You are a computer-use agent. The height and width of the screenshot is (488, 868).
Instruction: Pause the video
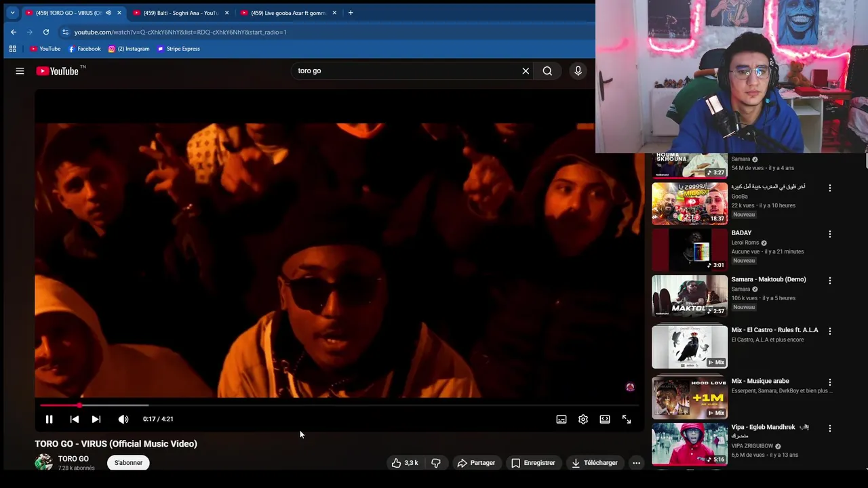click(49, 419)
